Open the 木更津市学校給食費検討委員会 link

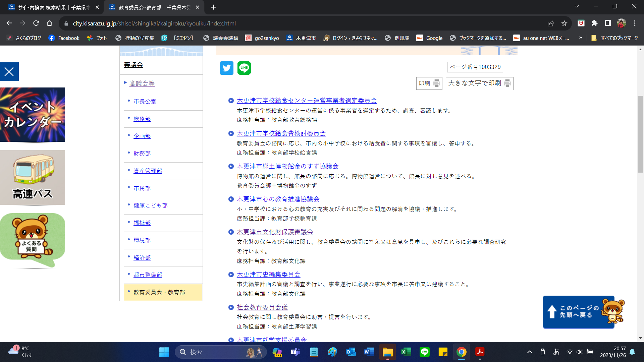(281, 133)
